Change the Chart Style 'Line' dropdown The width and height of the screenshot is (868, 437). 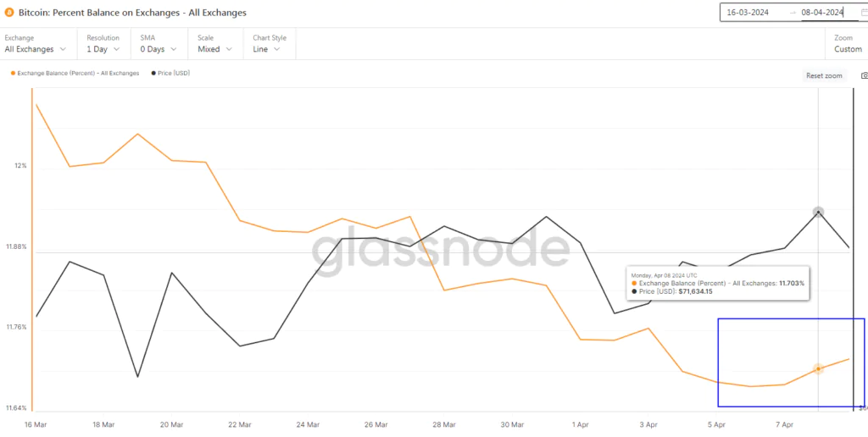[x=270, y=49]
